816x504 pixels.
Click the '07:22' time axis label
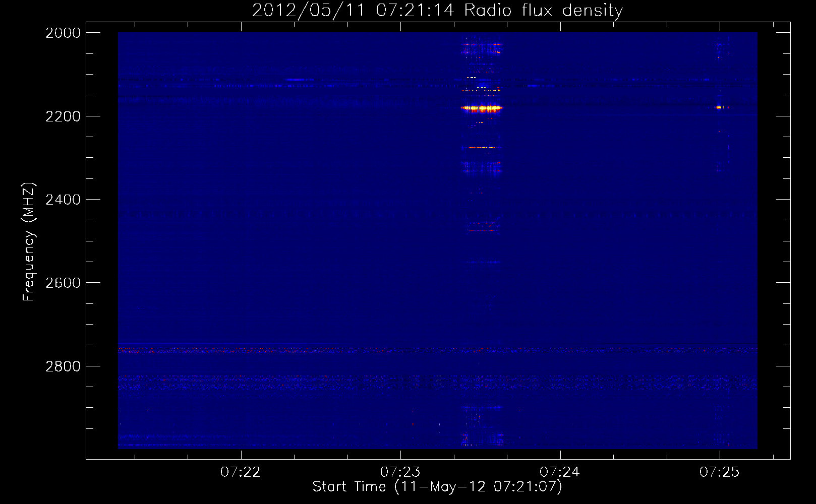click(x=241, y=472)
